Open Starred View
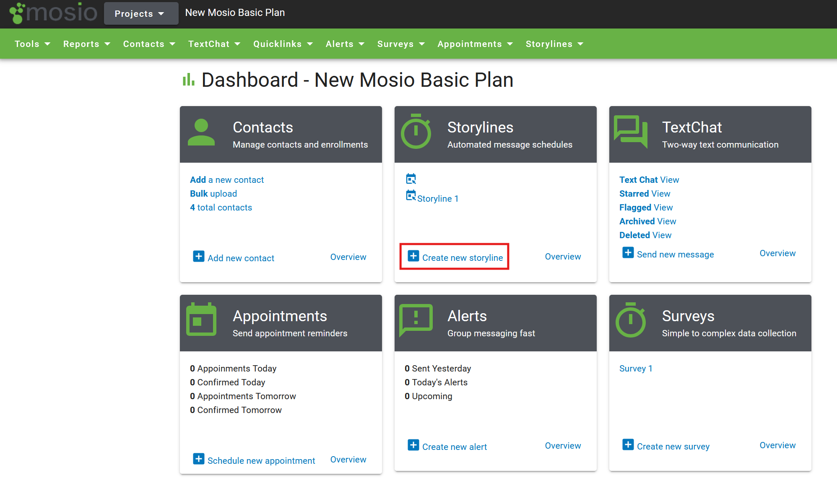 pyautogui.click(x=645, y=194)
